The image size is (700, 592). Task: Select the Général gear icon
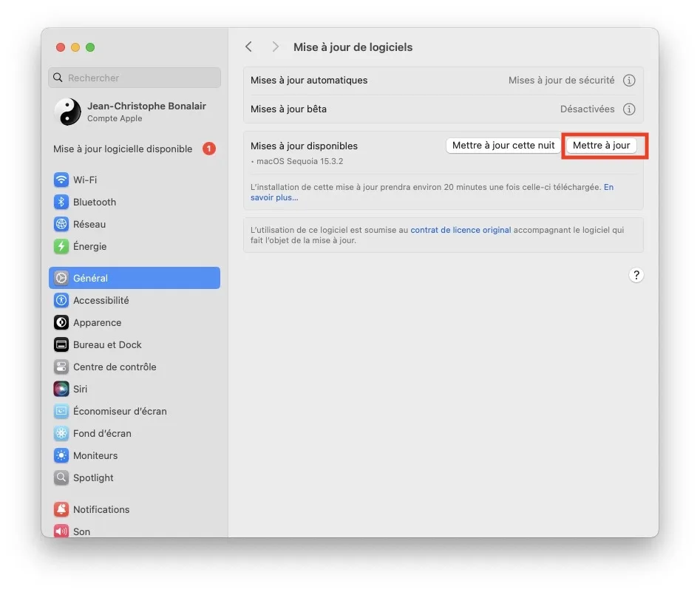click(x=61, y=278)
